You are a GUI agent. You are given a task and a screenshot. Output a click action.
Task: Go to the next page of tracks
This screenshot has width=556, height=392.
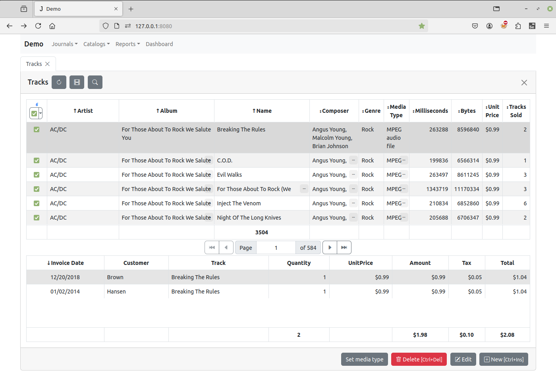(330, 247)
